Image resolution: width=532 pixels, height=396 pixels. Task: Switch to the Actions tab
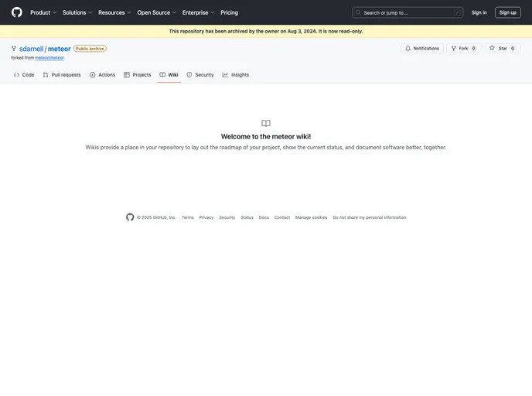(x=102, y=75)
